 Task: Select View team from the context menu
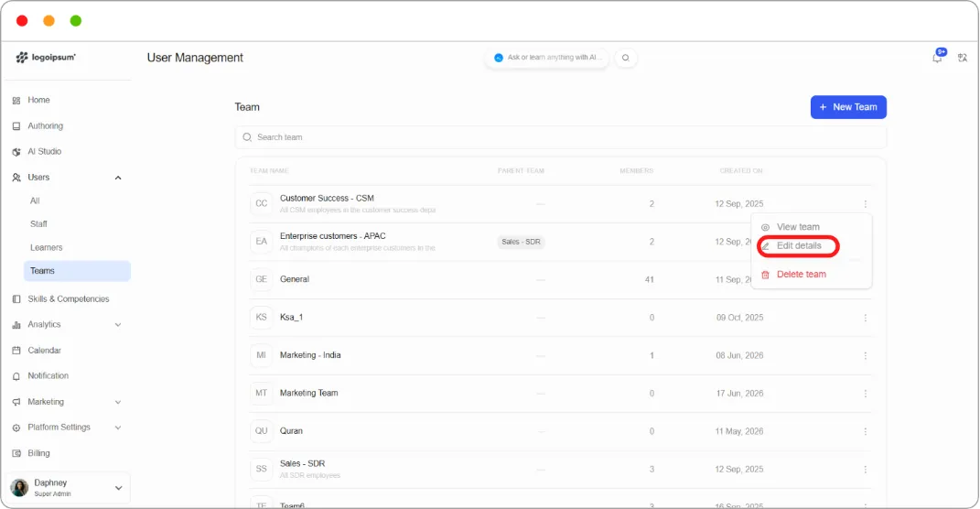coord(798,227)
